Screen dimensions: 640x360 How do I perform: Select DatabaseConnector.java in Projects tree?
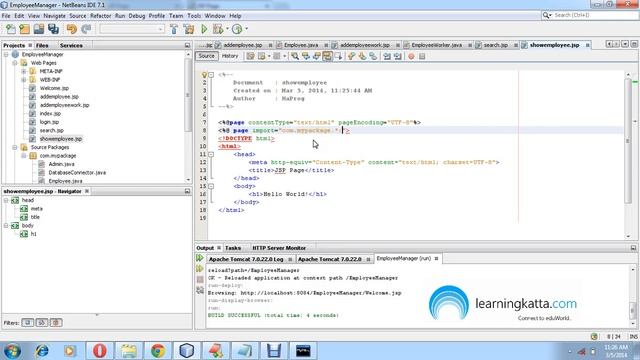coord(77,172)
